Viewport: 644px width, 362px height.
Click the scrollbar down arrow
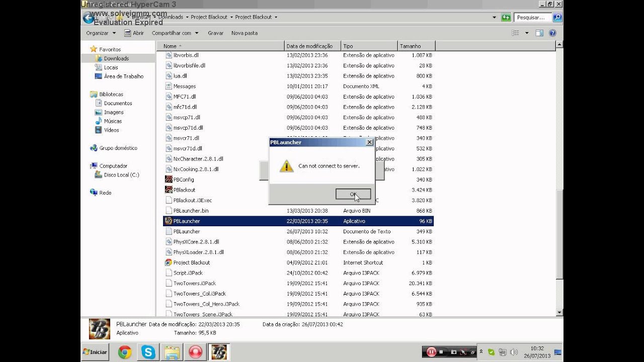[559, 312]
